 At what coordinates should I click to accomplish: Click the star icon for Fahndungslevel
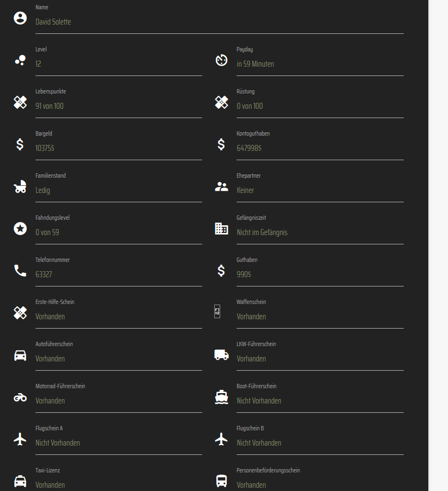[x=20, y=229]
